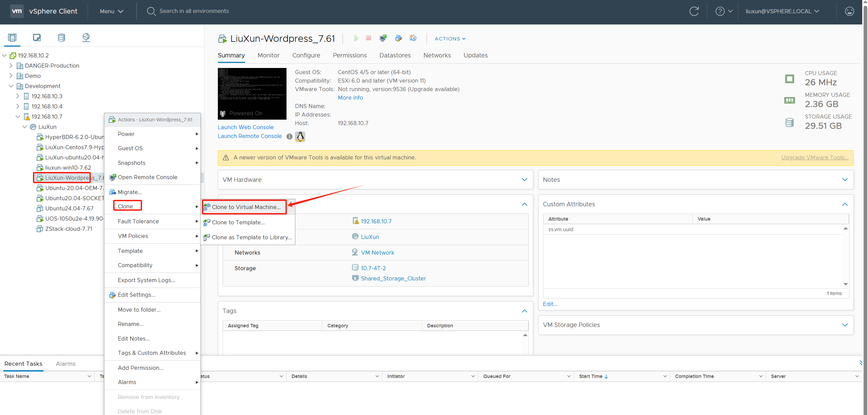This screenshot has height=415, width=868.
Task: Click Edit link under Custom Attributes
Action: click(x=550, y=304)
